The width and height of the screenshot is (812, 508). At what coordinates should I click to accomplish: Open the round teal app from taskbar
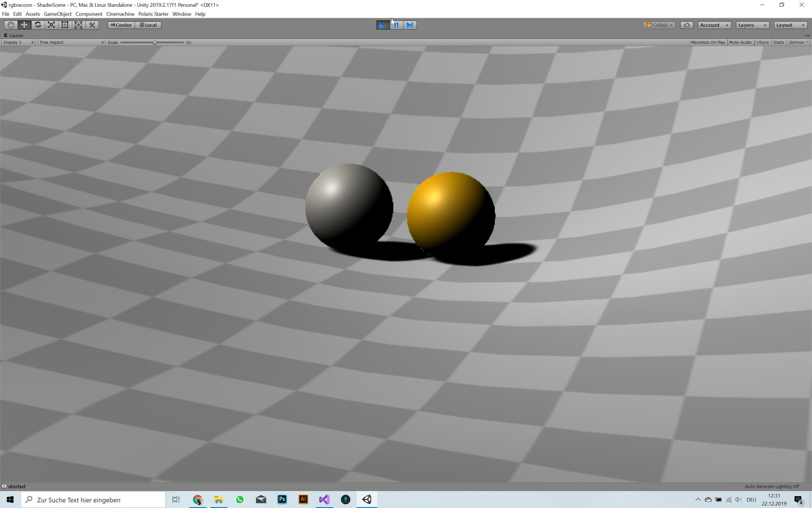click(x=346, y=500)
